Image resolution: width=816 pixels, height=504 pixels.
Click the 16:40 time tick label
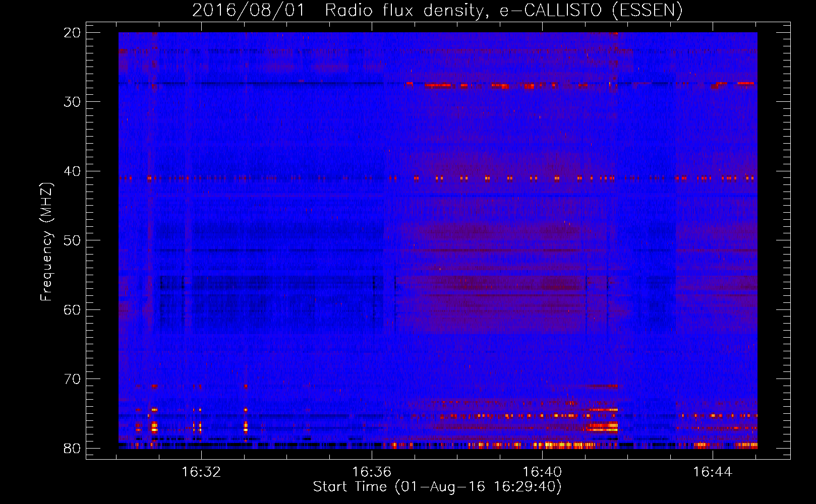pos(542,472)
